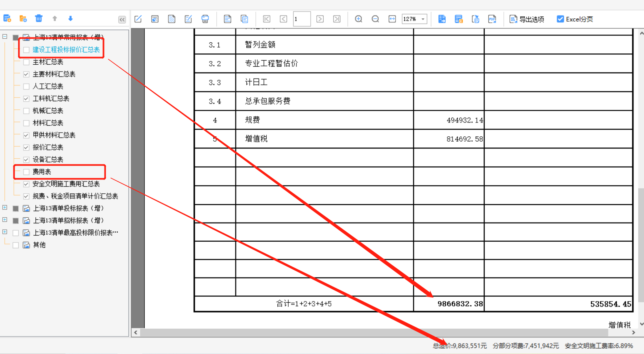The image size is (644, 354).
Task: Click the 增值税 amount 814692.58
Action: coord(465,139)
